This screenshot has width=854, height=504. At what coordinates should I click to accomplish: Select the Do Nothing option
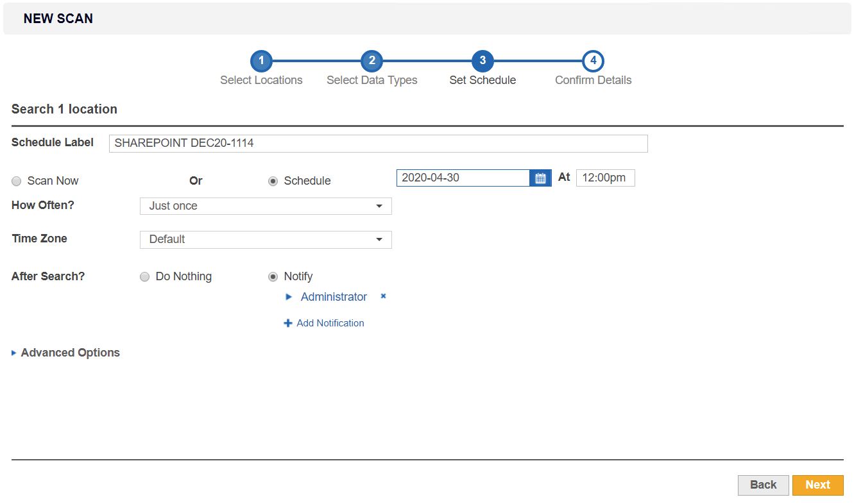coord(144,276)
